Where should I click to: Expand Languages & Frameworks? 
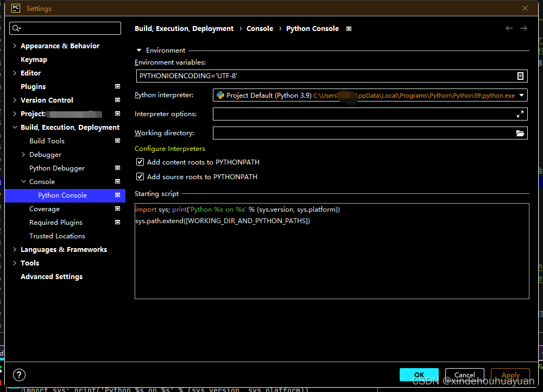point(15,249)
